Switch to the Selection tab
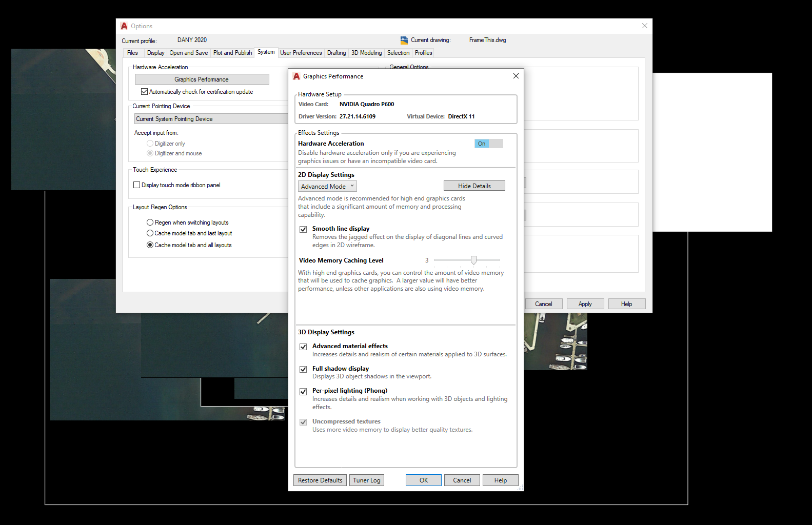 coord(399,53)
